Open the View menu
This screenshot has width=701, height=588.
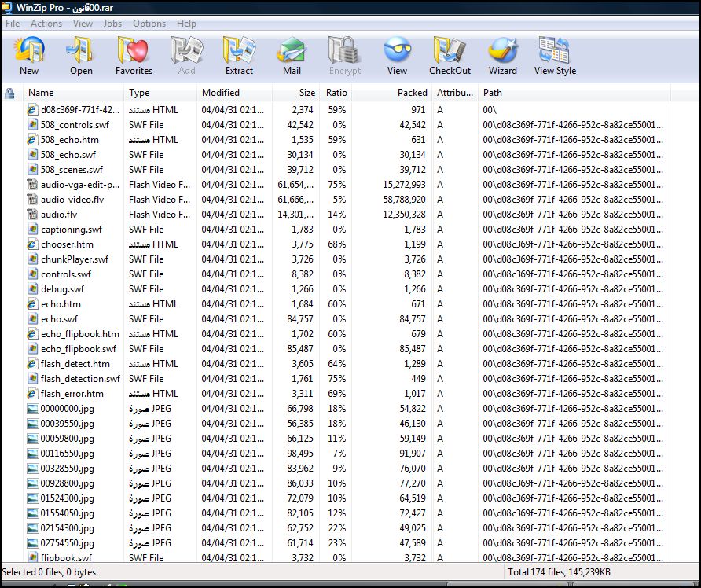click(83, 24)
